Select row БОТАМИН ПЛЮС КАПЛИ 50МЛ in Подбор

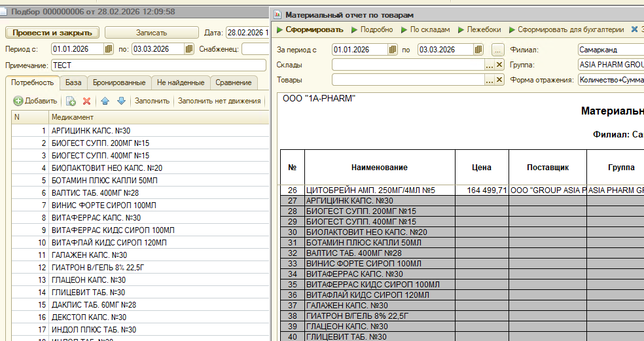(140, 181)
